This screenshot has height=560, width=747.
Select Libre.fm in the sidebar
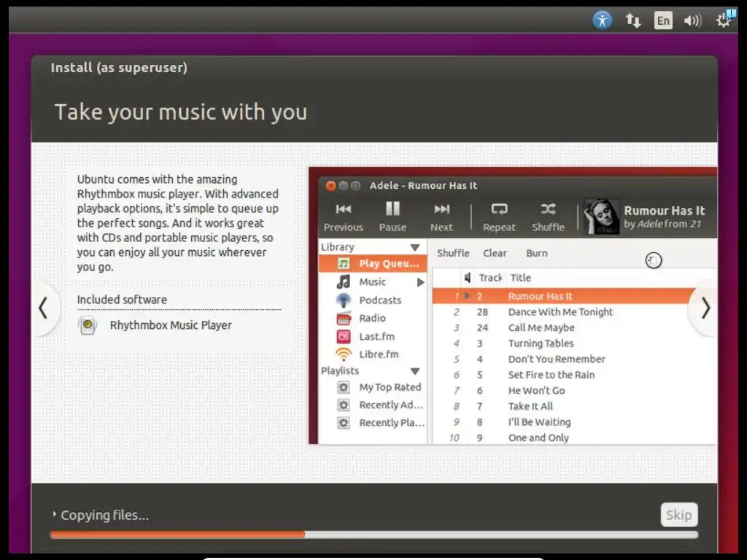[x=373, y=354]
